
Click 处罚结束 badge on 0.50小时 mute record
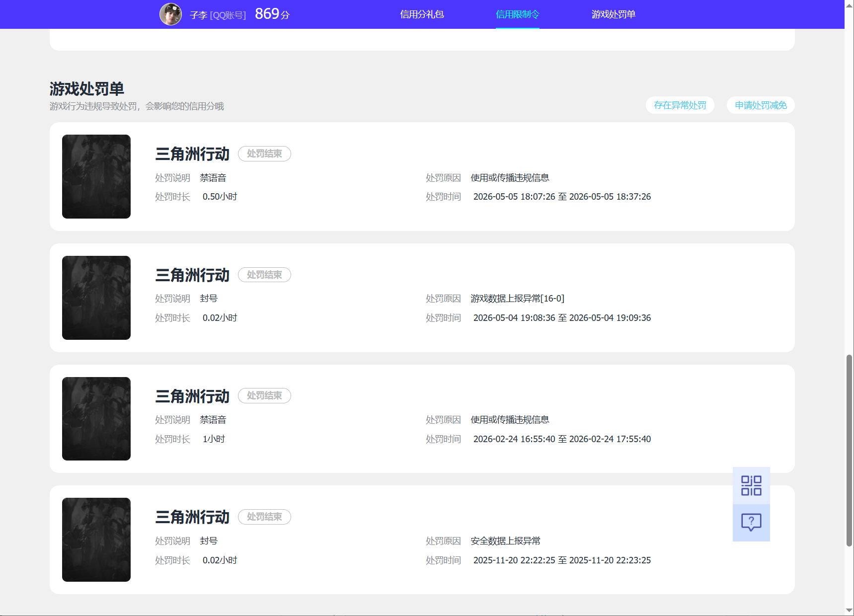tap(264, 154)
